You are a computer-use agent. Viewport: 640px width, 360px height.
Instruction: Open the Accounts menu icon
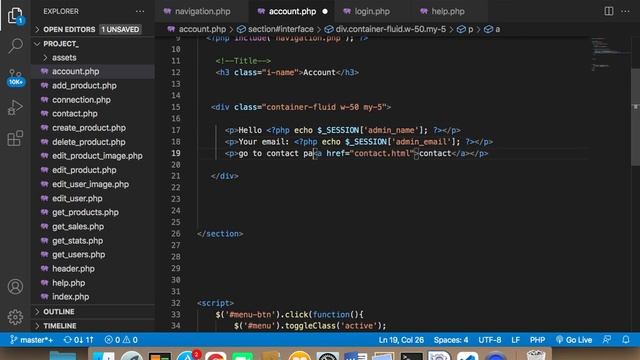[15, 287]
